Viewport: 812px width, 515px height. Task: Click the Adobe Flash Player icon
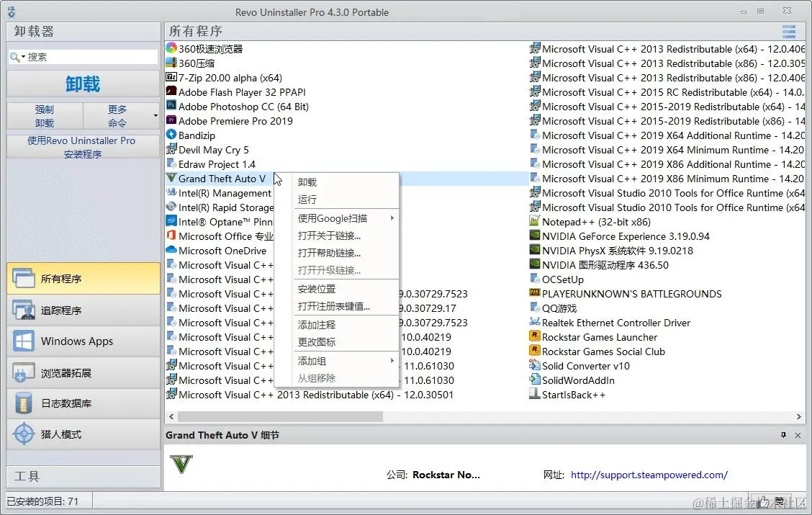[171, 91]
